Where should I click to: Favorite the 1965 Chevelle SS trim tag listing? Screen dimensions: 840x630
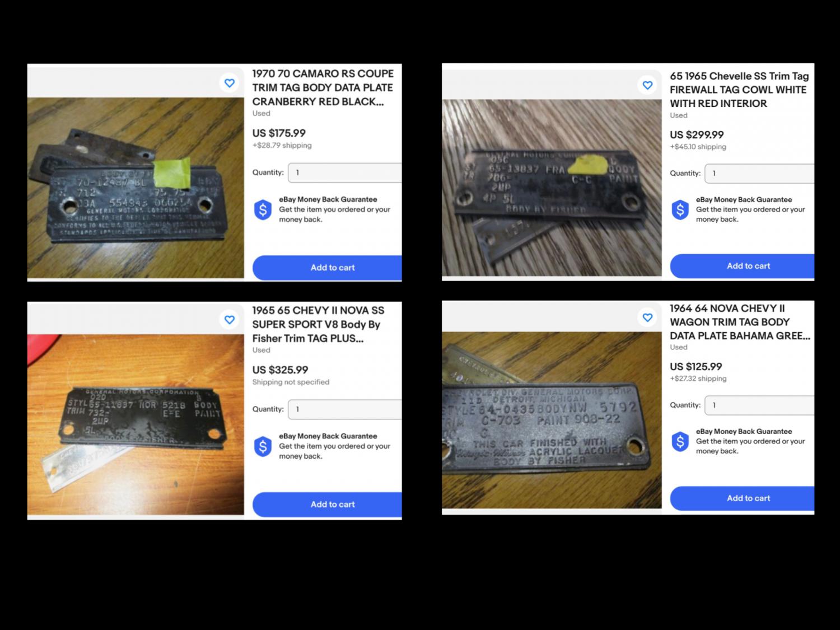[x=647, y=85]
